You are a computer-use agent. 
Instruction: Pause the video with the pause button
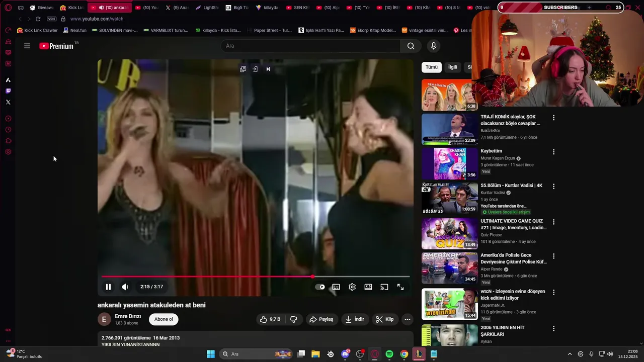click(108, 287)
